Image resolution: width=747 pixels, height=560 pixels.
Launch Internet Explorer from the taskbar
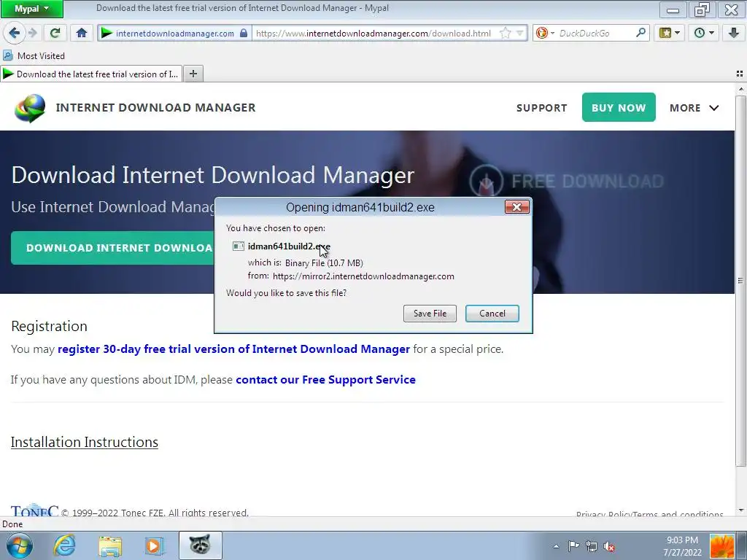(x=64, y=545)
